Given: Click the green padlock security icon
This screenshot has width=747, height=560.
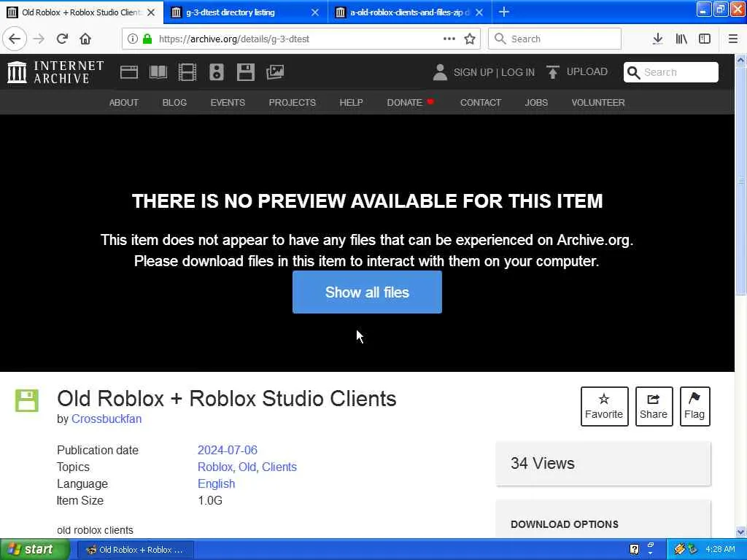Looking at the screenshot, I should pos(147,39).
